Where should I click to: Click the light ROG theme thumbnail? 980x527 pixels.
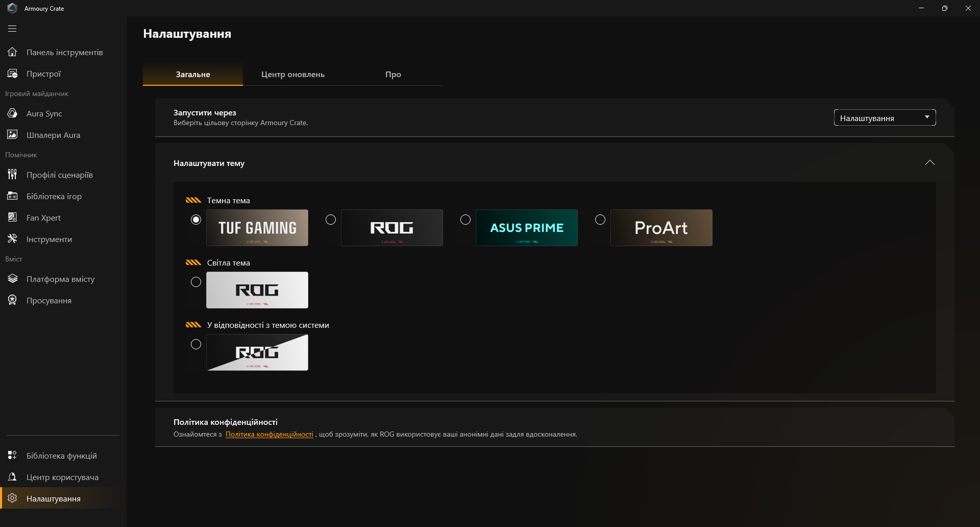click(257, 290)
